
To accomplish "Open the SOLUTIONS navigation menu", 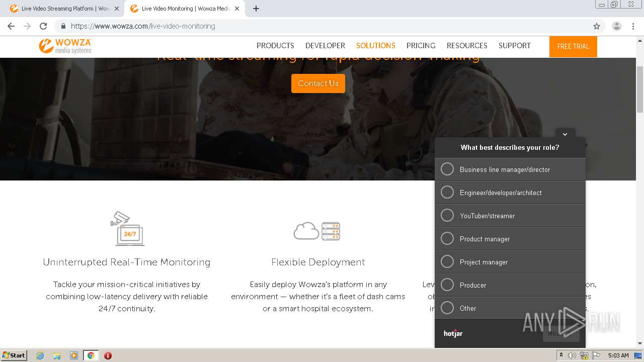I will pos(376,46).
